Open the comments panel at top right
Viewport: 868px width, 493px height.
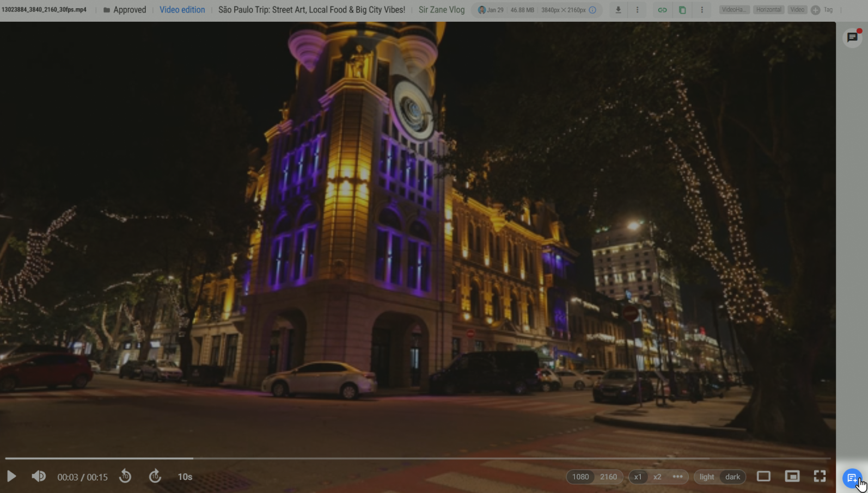coord(852,38)
